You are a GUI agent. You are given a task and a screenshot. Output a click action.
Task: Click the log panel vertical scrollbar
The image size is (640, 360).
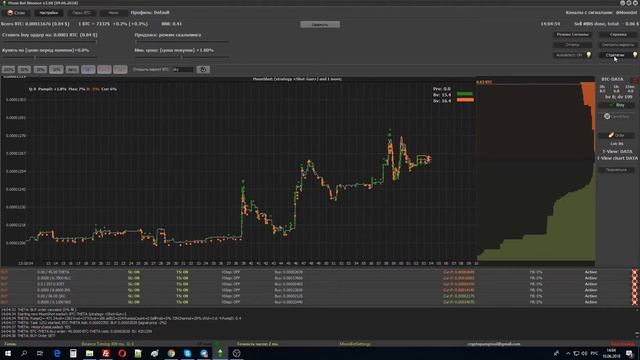(x=637, y=322)
